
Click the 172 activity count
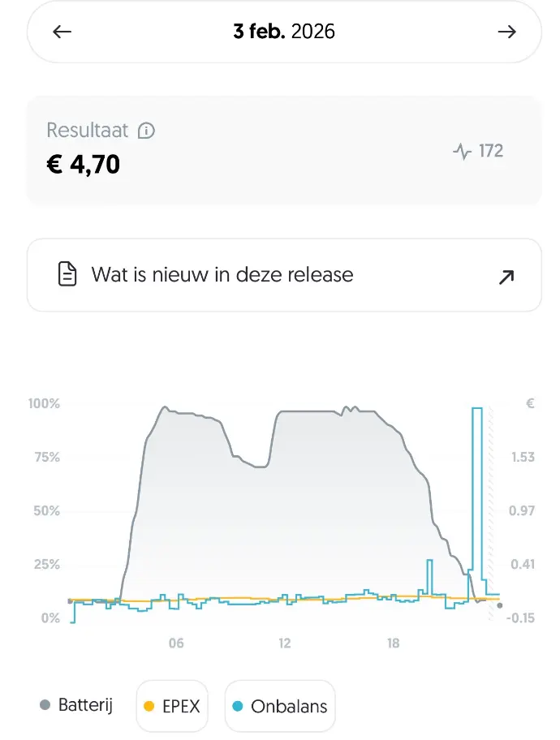[490, 151]
